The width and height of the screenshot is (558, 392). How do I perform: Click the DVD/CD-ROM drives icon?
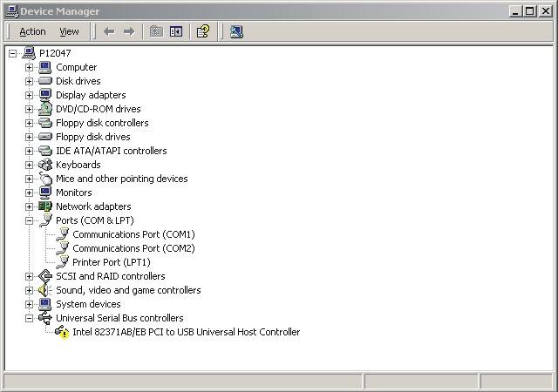[x=44, y=109]
